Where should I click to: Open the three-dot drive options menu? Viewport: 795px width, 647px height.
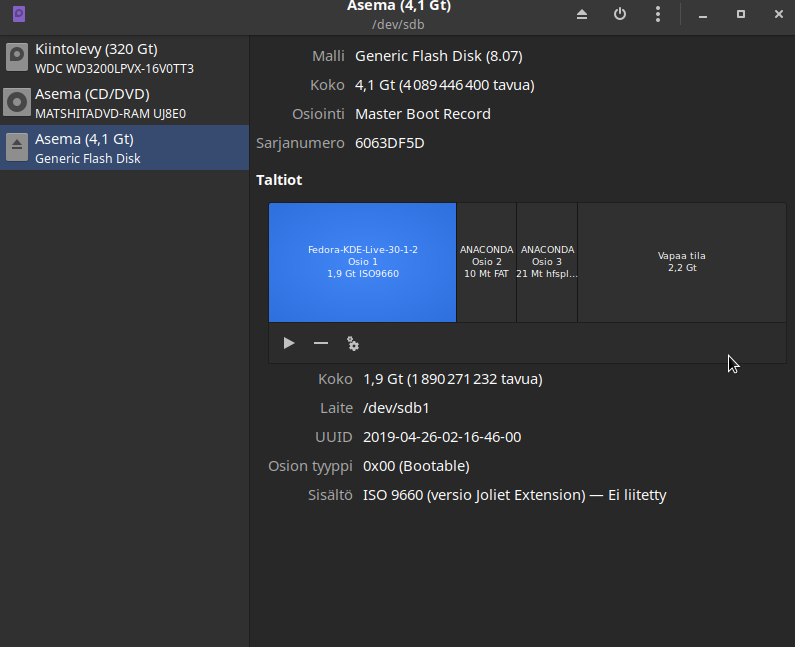(657, 14)
